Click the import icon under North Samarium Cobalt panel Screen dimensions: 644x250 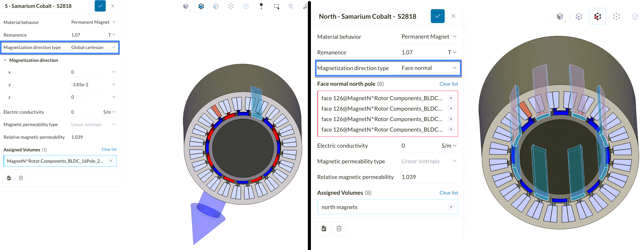pos(324,228)
